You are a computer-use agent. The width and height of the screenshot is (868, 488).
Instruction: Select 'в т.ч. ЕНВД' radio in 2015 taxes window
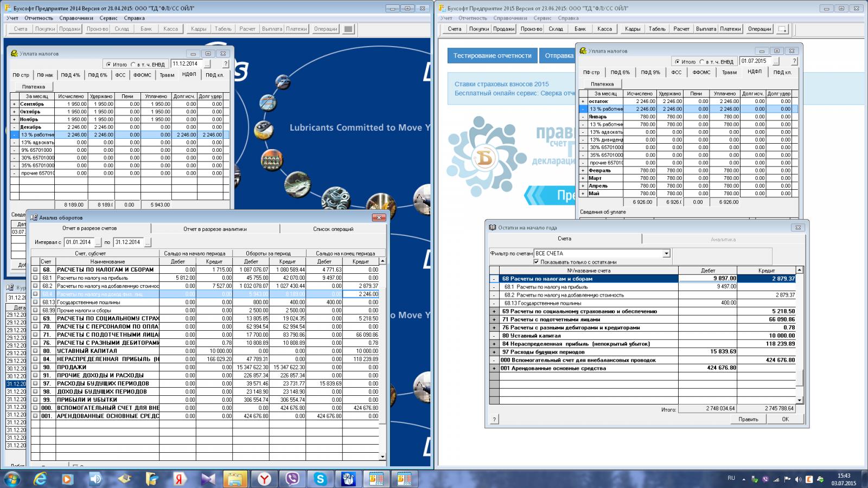(x=702, y=62)
